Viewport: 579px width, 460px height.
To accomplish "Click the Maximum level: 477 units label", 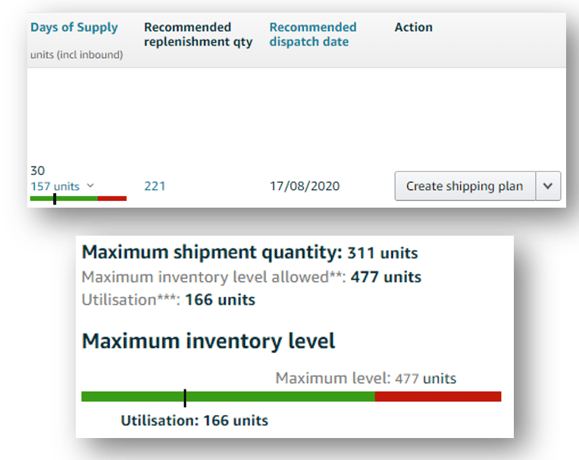I will pyautogui.click(x=366, y=378).
